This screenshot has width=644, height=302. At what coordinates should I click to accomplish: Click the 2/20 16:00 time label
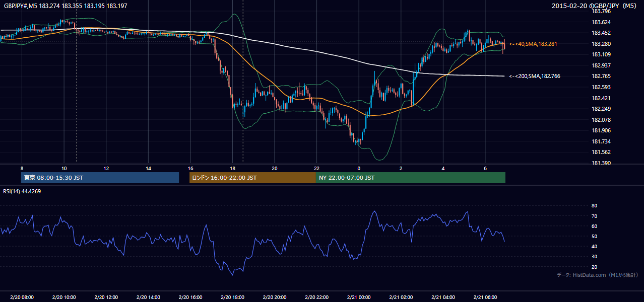point(190,297)
